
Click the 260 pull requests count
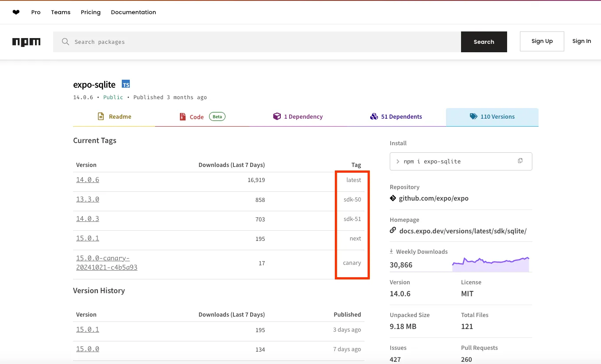(466, 359)
